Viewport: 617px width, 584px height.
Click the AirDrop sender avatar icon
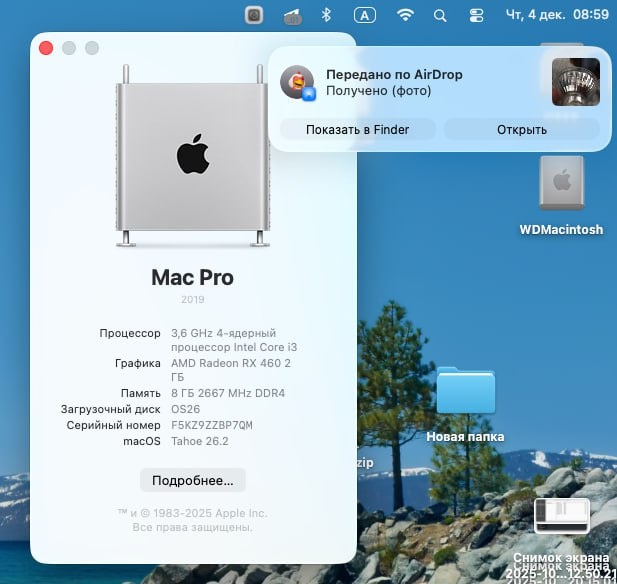(298, 83)
